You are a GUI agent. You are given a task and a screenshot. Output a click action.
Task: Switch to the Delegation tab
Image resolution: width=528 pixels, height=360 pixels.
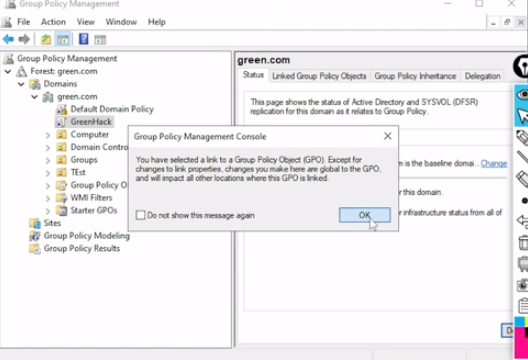tap(482, 76)
